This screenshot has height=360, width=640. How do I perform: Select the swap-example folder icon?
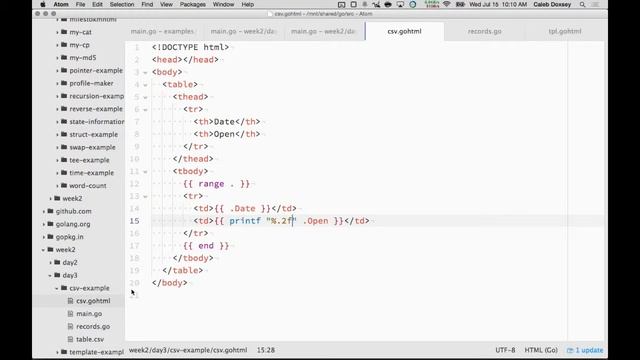coord(64,147)
